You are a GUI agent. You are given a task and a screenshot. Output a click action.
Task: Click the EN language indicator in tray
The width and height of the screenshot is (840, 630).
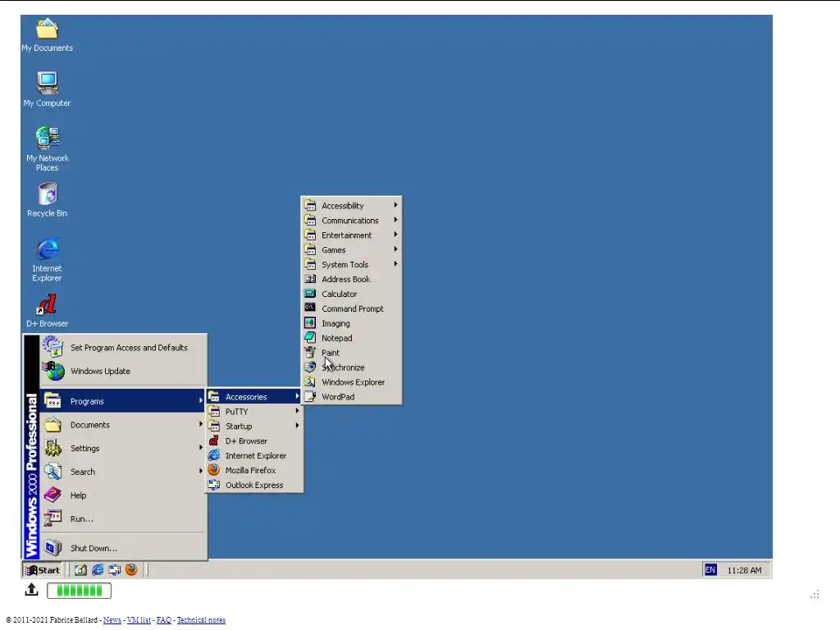pyautogui.click(x=710, y=570)
